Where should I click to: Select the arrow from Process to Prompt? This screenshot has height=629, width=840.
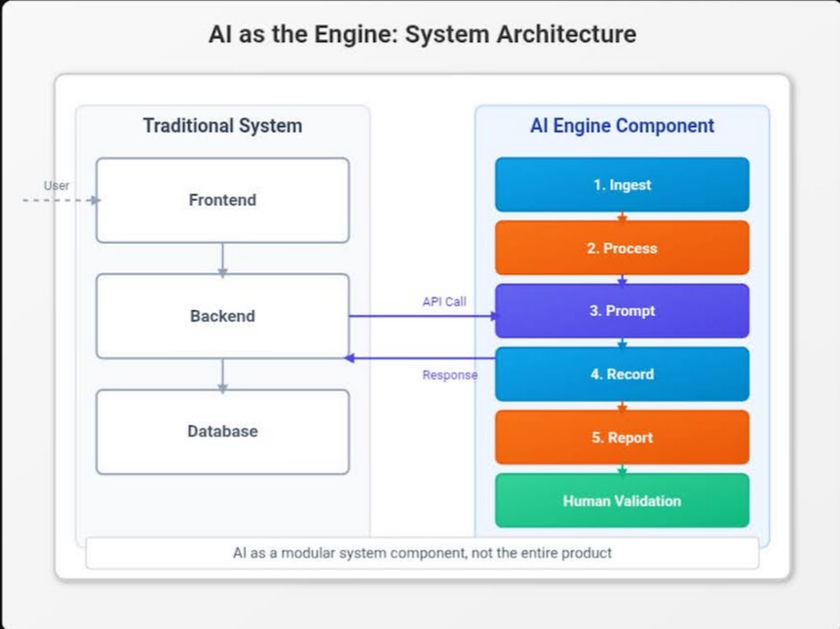pos(622,280)
